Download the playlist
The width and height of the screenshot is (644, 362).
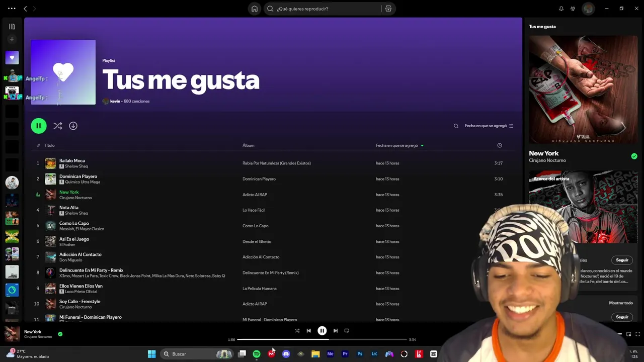click(x=73, y=126)
